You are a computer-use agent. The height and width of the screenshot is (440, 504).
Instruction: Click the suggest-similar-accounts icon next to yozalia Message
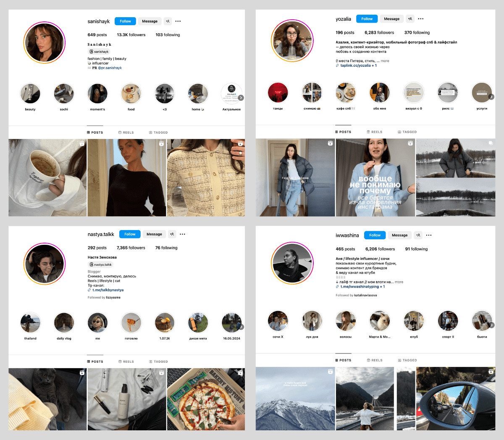tap(410, 19)
